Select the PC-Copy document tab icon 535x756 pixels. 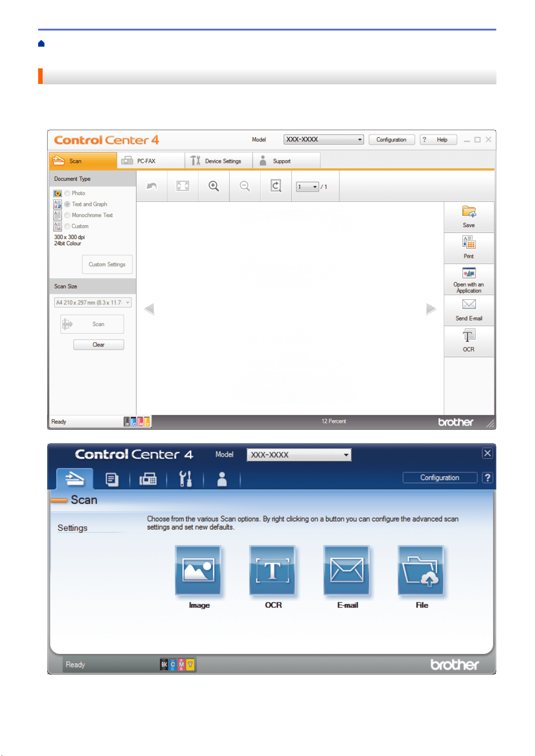[x=112, y=480]
